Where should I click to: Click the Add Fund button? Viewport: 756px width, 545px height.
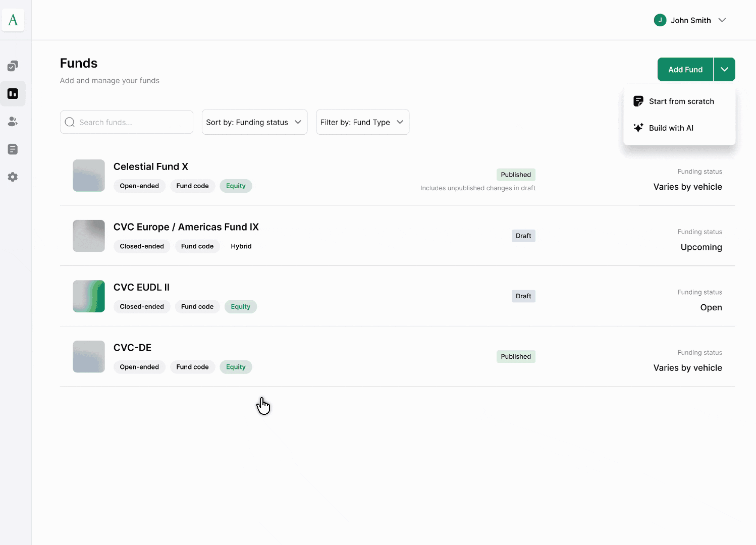pyautogui.click(x=685, y=70)
